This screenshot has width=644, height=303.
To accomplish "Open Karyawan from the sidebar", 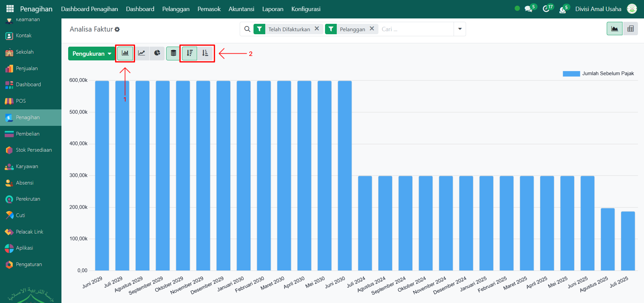I will [27, 166].
